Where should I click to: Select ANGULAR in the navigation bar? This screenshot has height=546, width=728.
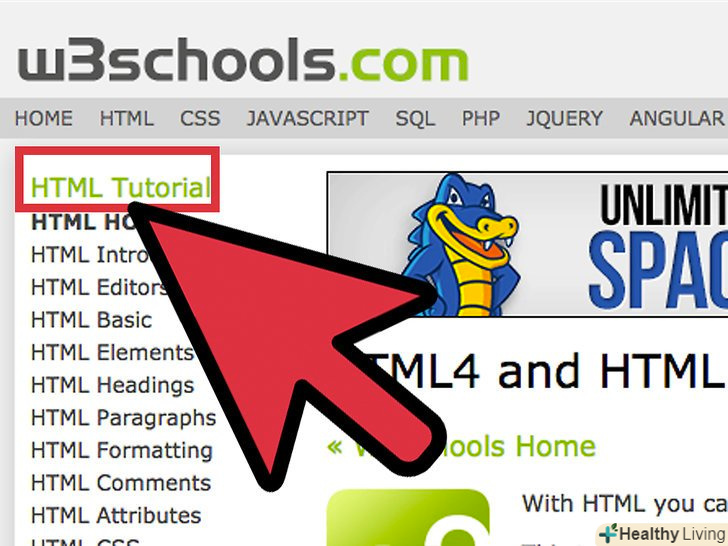coord(676,118)
